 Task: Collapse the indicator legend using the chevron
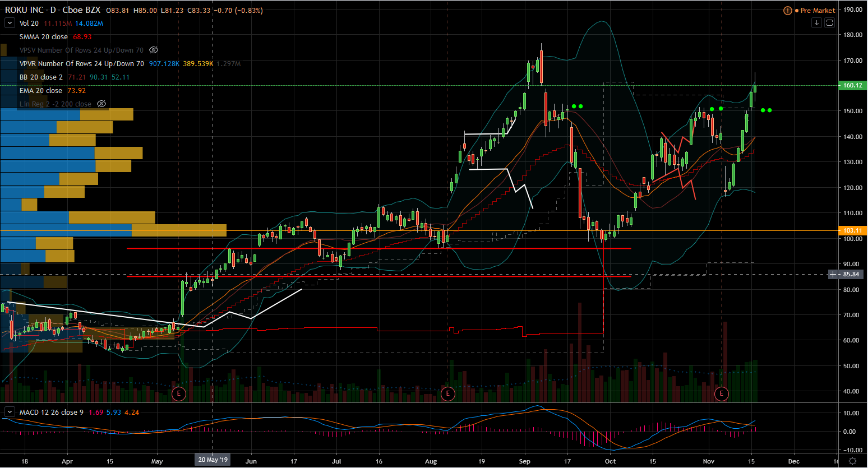point(10,23)
